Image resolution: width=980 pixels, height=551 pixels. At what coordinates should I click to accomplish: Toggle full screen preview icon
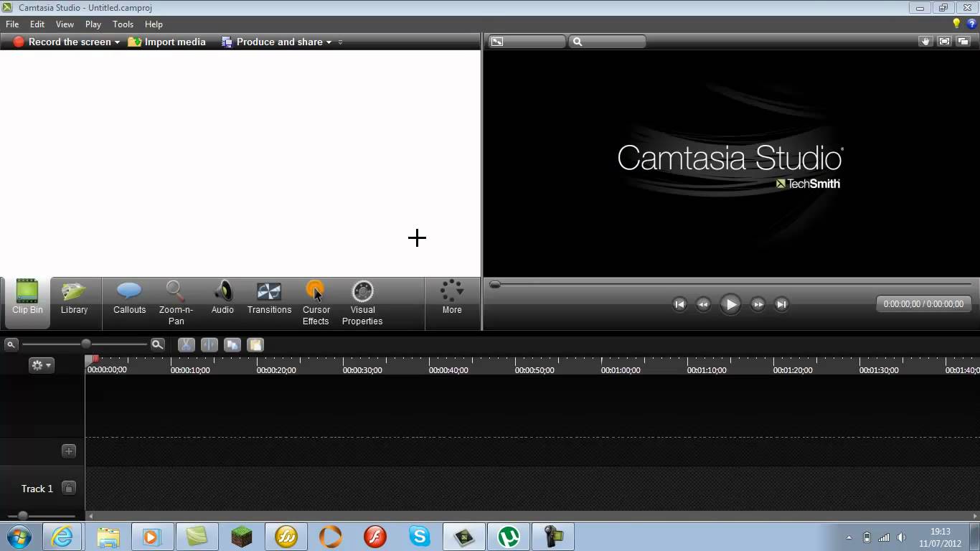(944, 42)
